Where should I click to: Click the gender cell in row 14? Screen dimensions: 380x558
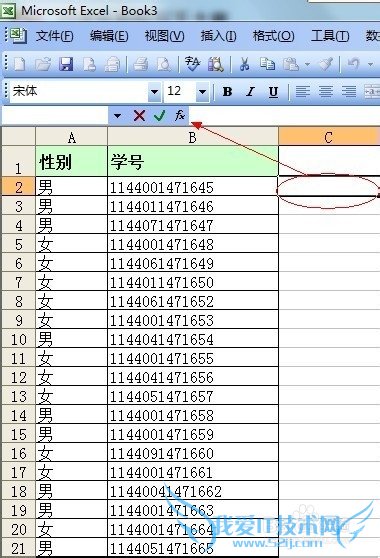tap(72, 415)
